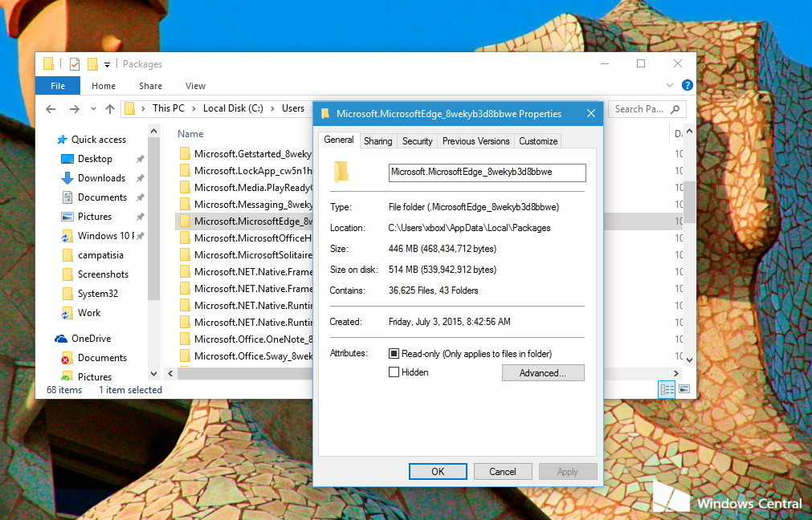Screen dimensions: 812x520
Task: Click the navigation pane scroll down arrow
Action: (x=153, y=374)
